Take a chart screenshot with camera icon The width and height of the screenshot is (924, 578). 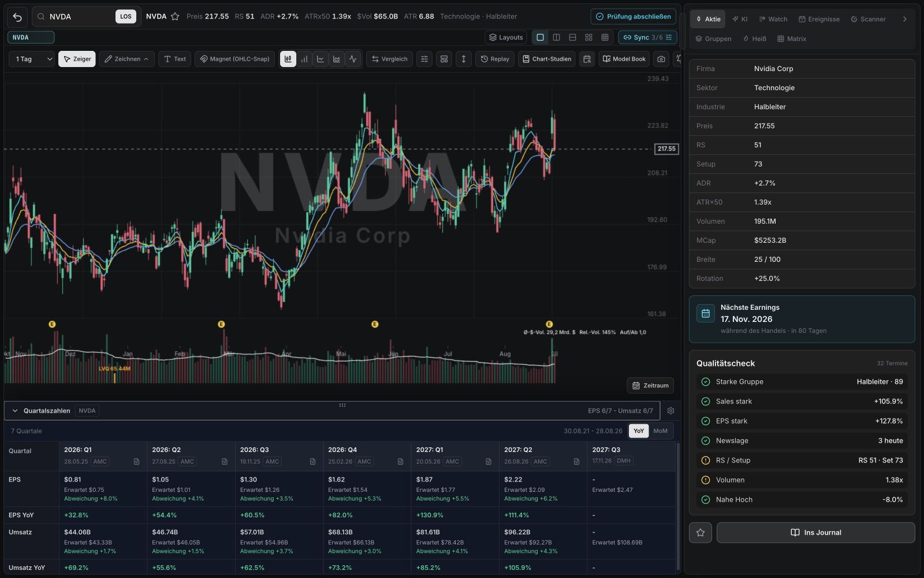click(x=661, y=59)
